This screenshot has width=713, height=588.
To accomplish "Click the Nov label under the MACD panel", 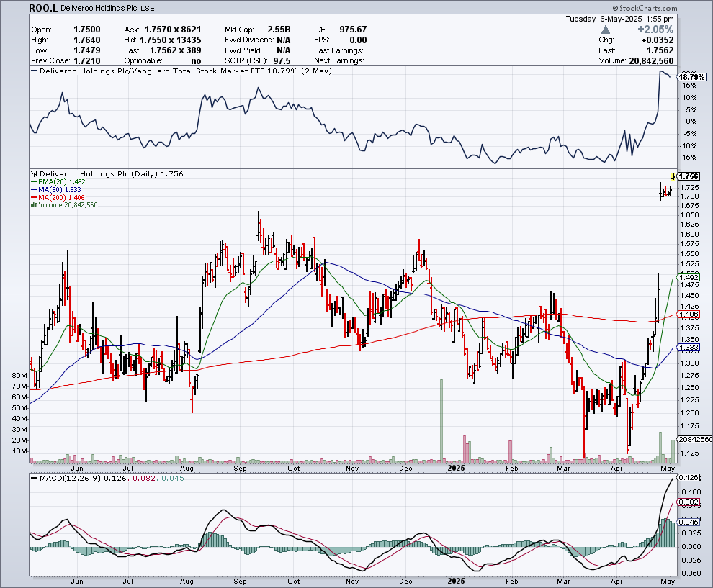I will pos(352,582).
